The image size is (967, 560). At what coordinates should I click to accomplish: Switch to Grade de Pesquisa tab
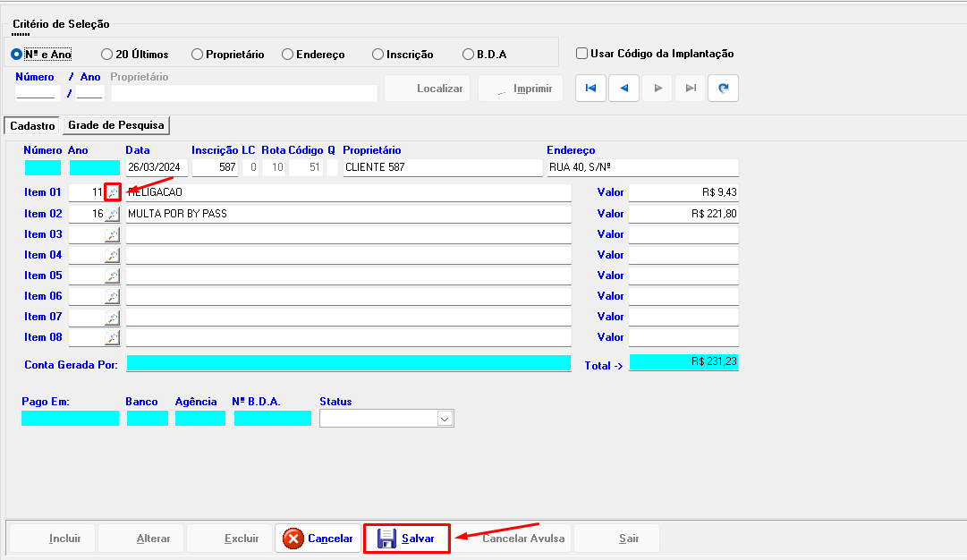[118, 126]
